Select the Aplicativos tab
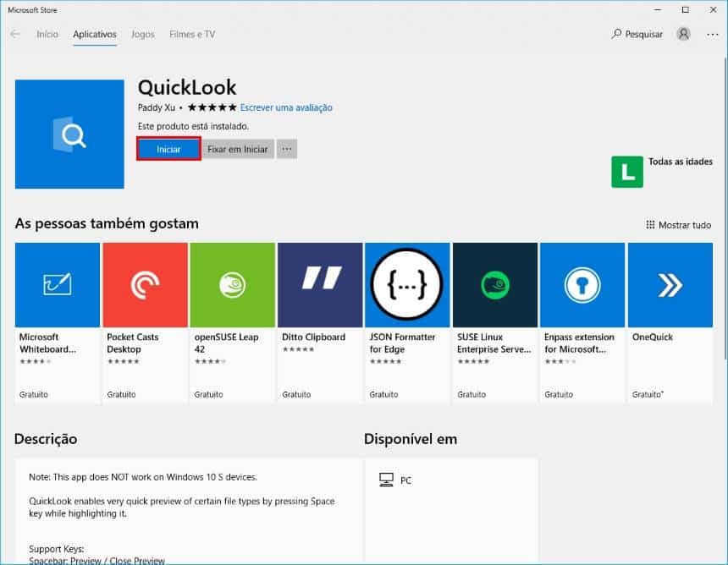The image size is (728, 565). coord(95,35)
